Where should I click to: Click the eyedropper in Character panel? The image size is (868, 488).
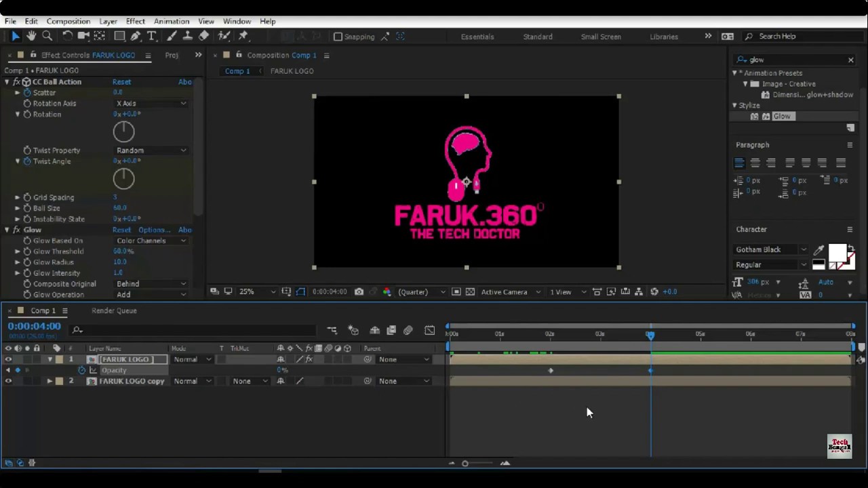pos(818,250)
